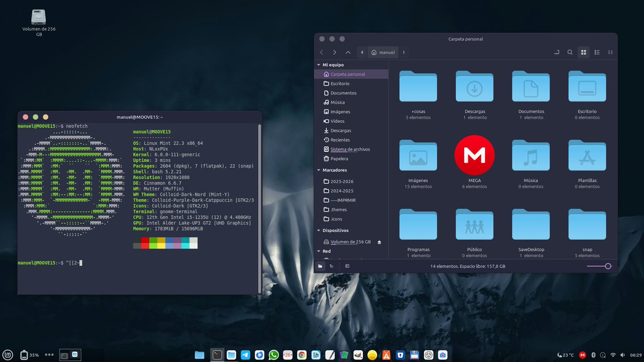Open the Público folder icon
This screenshot has height=362, width=644.
474,225
